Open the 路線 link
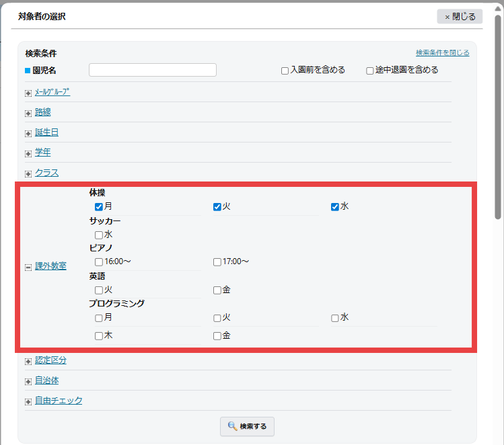Viewport: 504px width, 445px height. tap(43, 112)
